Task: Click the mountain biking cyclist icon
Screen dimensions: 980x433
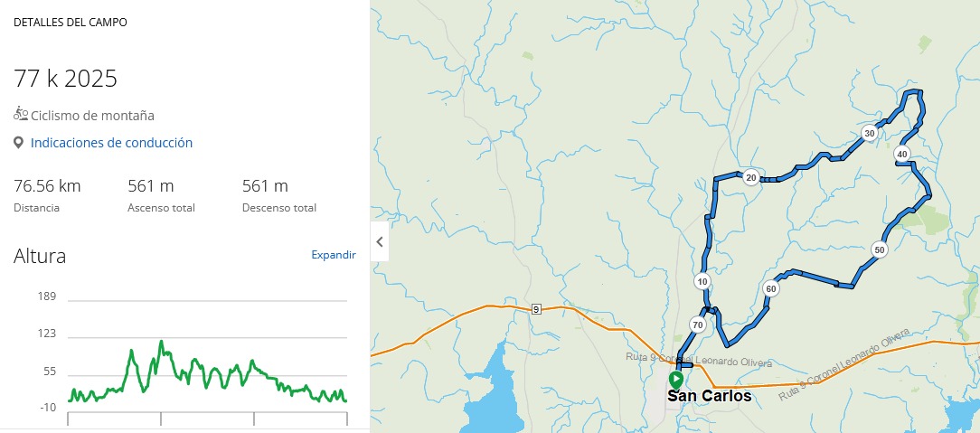Action: coord(21,114)
